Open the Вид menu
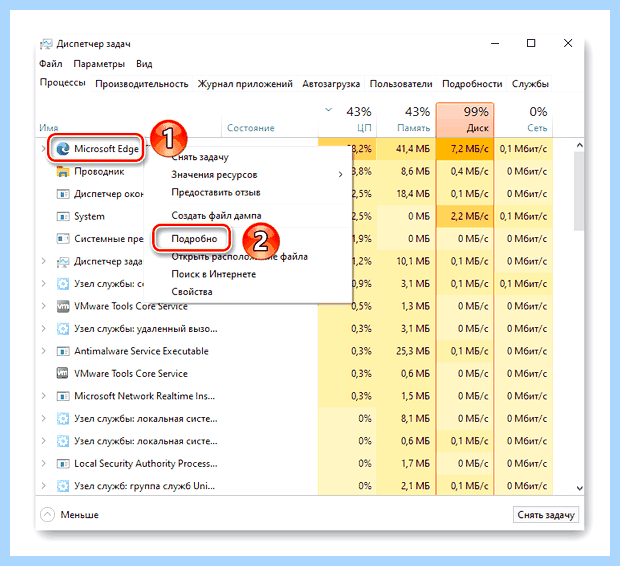The height and width of the screenshot is (566, 620). pyautogui.click(x=144, y=64)
